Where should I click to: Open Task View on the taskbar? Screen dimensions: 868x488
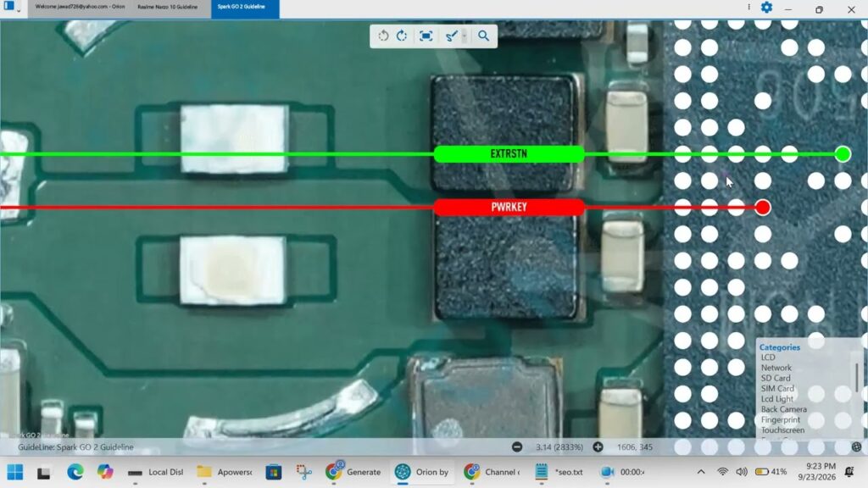click(44, 472)
